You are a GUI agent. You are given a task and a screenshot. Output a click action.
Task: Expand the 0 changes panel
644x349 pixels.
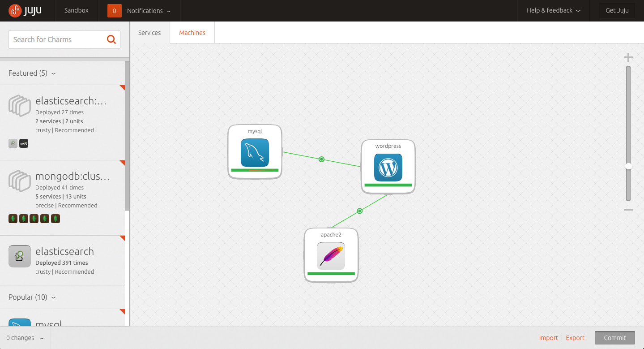[x=25, y=338]
